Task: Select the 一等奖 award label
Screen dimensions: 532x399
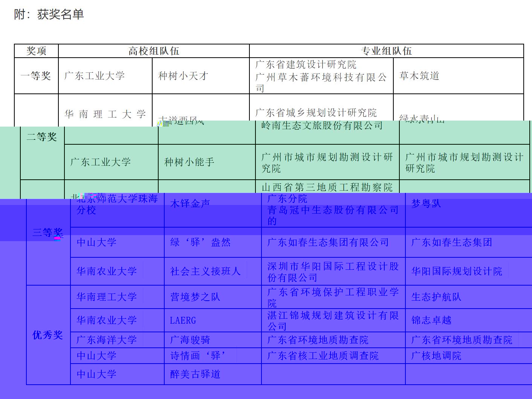Action: (x=36, y=76)
